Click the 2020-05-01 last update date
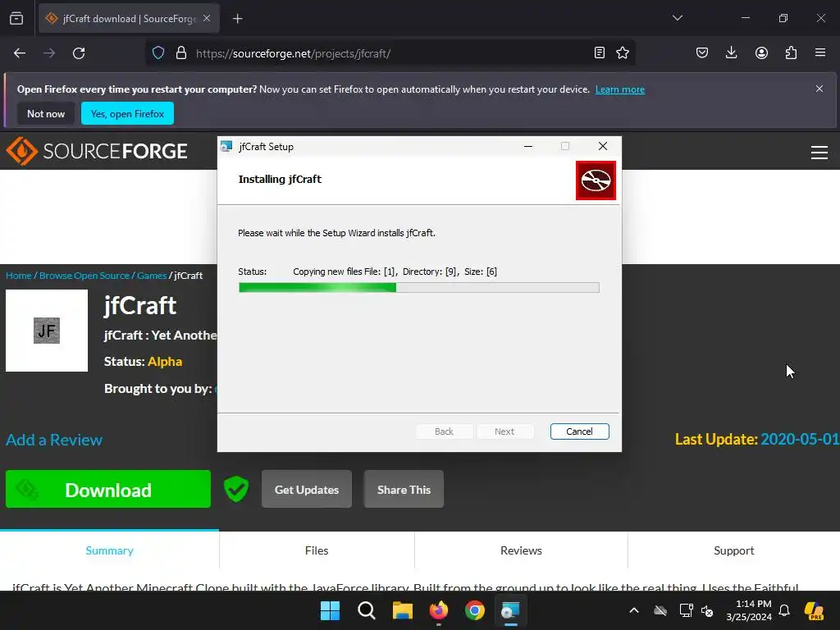Viewport: 840px width, 630px height. coord(800,440)
